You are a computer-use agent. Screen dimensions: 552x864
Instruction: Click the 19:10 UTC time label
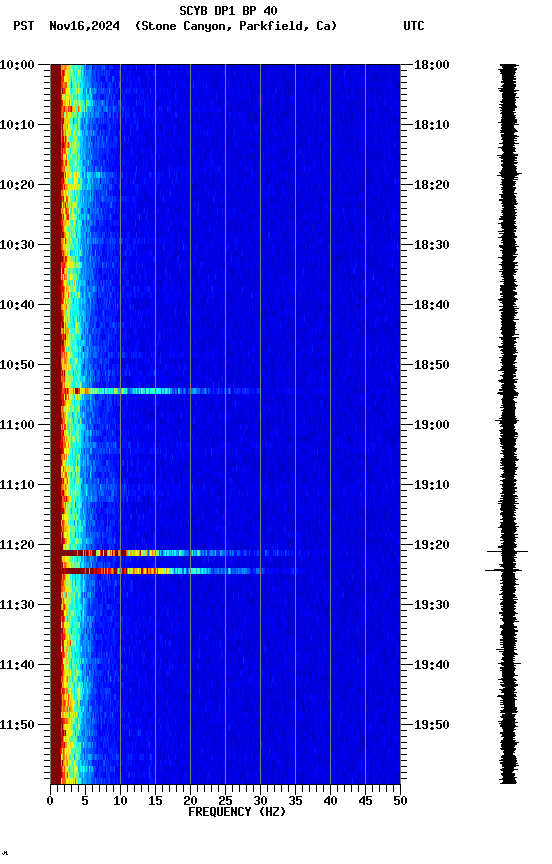[432, 485]
